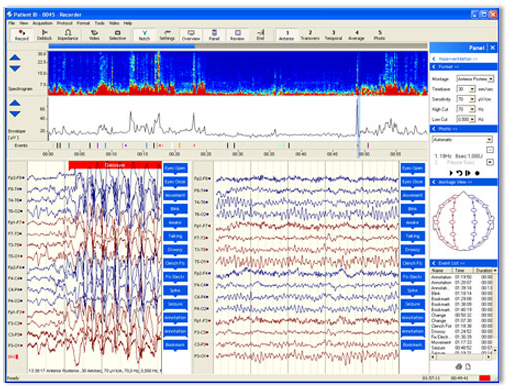Open the Protocol menu
This screenshot has width=510, height=390.
tap(65, 23)
